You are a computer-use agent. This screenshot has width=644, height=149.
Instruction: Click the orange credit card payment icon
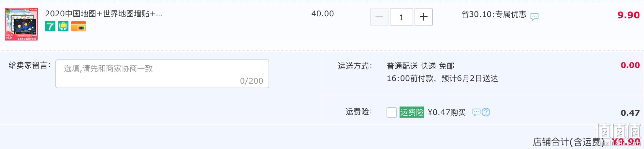coord(79,26)
